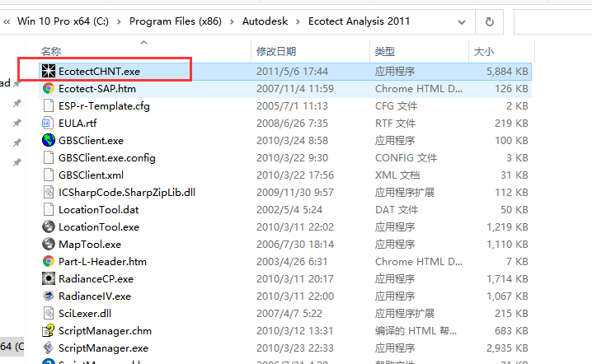The image size is (592, 364).
Task: Select the MapTool.exe globe icon
Action: pos(49,244)
